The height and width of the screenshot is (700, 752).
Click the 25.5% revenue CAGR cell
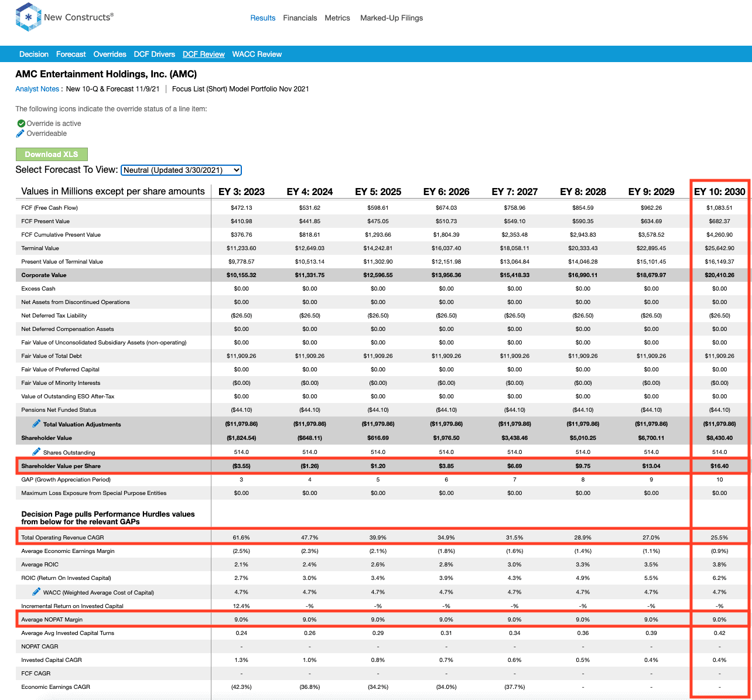pyautogui.click(x=720, y=537)
